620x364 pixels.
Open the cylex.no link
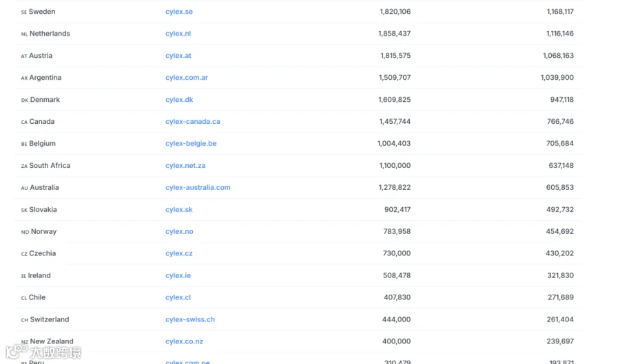[x=179, y=232]
